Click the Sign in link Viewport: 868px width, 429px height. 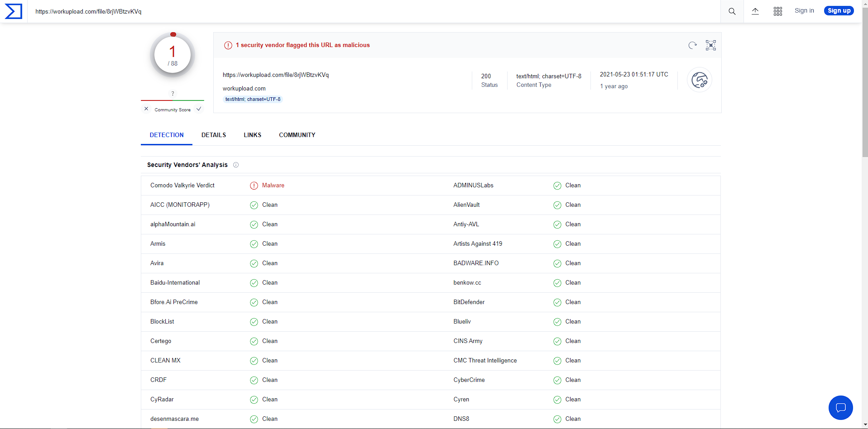(x=804, y=11)
